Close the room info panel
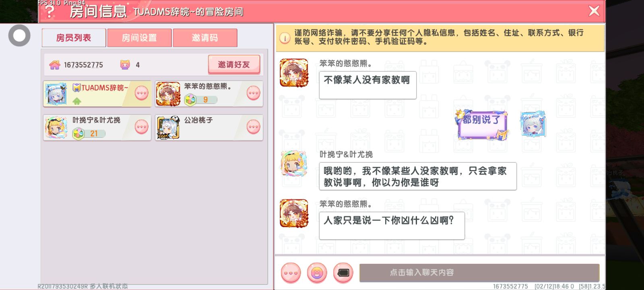This screenshot has width=644, height=290. 594,11
